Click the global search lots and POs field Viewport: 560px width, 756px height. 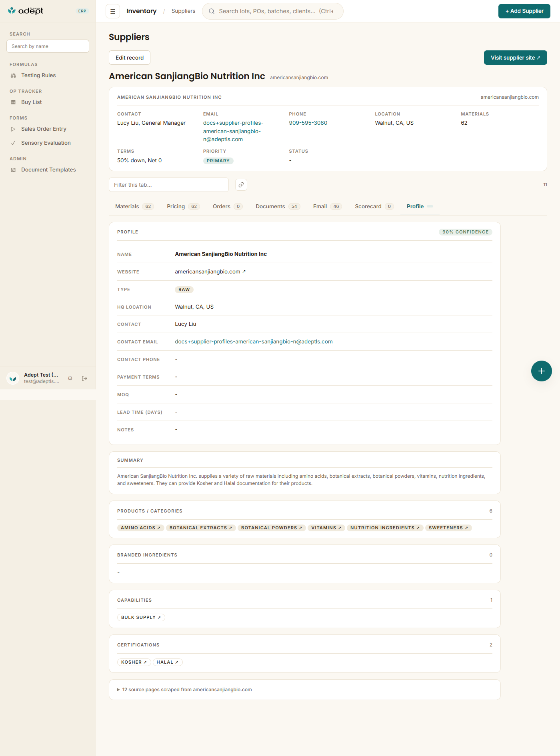click(273, 11)
